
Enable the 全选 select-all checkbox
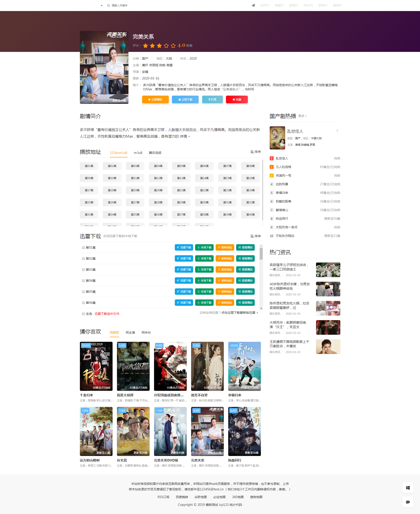83,314
